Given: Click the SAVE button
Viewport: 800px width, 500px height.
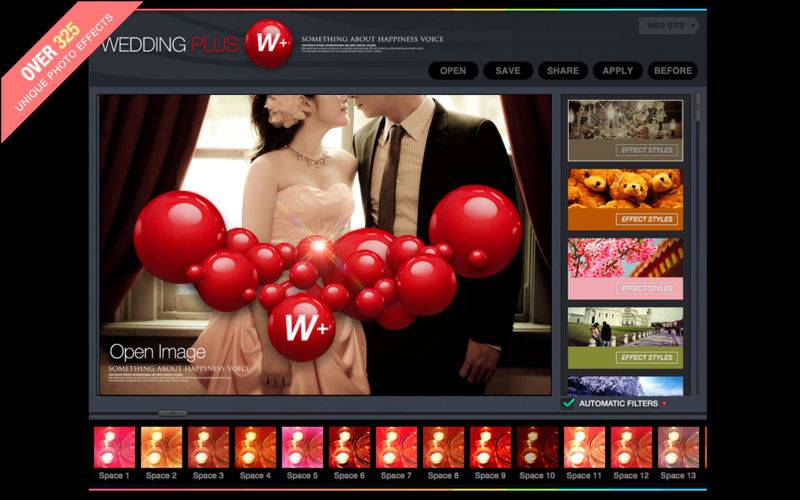Looking at the screenshot, I should pos(508,71).
